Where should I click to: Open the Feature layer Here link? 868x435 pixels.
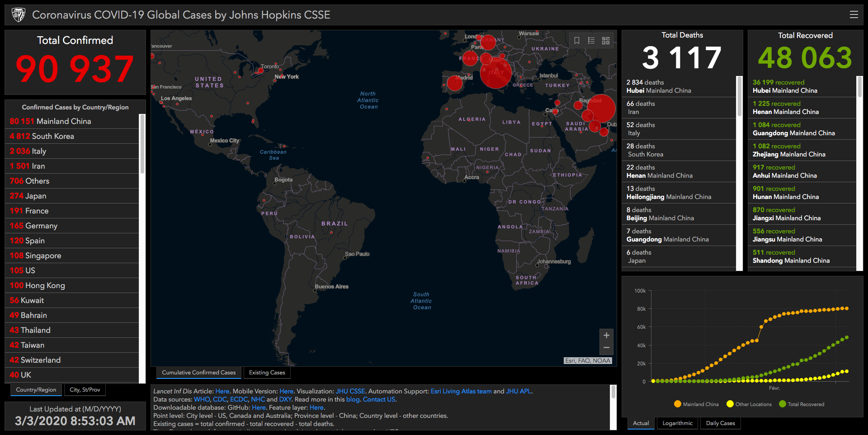point(316,407)
